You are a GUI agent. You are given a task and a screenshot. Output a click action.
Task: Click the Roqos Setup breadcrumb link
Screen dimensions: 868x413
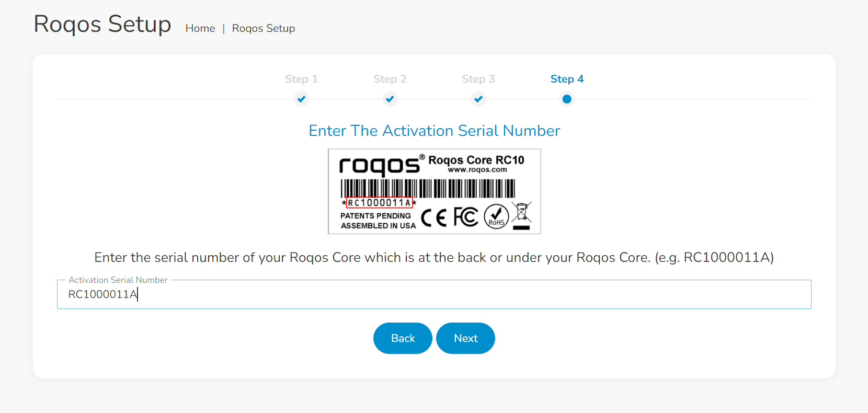[264, 28]
